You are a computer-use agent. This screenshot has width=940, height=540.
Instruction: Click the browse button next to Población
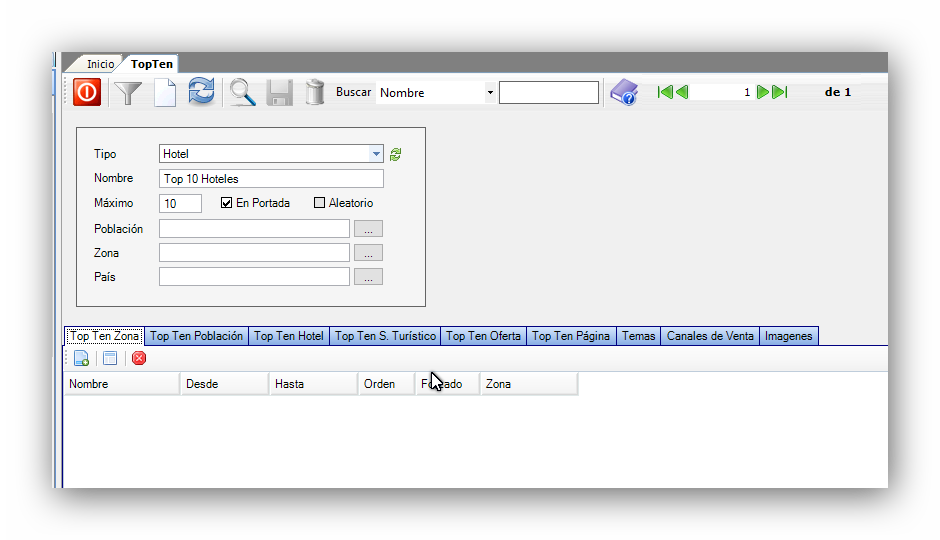368,229
